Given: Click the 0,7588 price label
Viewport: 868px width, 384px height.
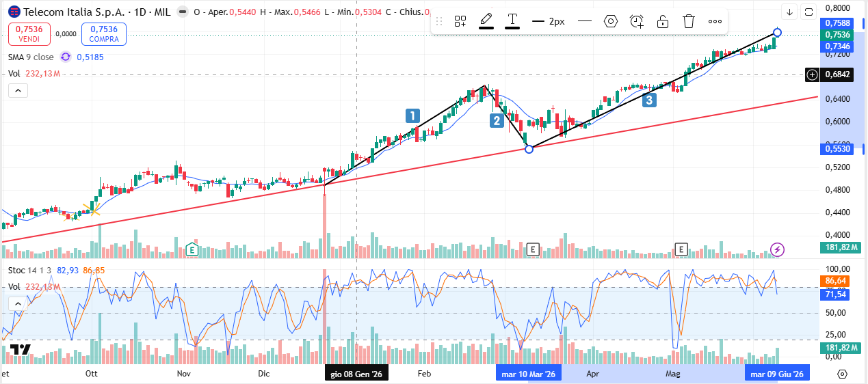Looking at the screenshot, I should coord(837,24).
